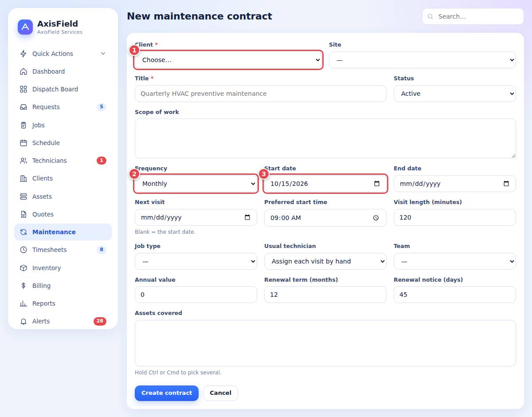This screenshot has width=532, height=417.
Task: Click the Quotes document icon
Action: click(x=23, y=214)
